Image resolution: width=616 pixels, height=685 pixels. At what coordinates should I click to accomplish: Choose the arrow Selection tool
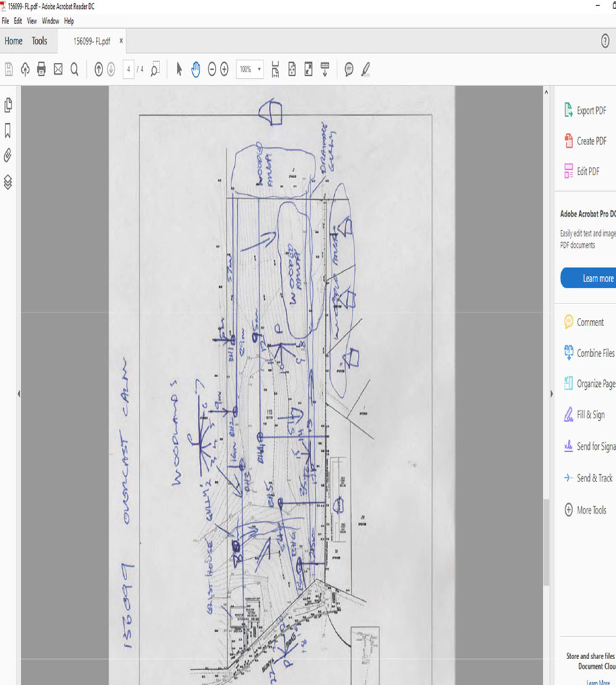tap(179, 69)
